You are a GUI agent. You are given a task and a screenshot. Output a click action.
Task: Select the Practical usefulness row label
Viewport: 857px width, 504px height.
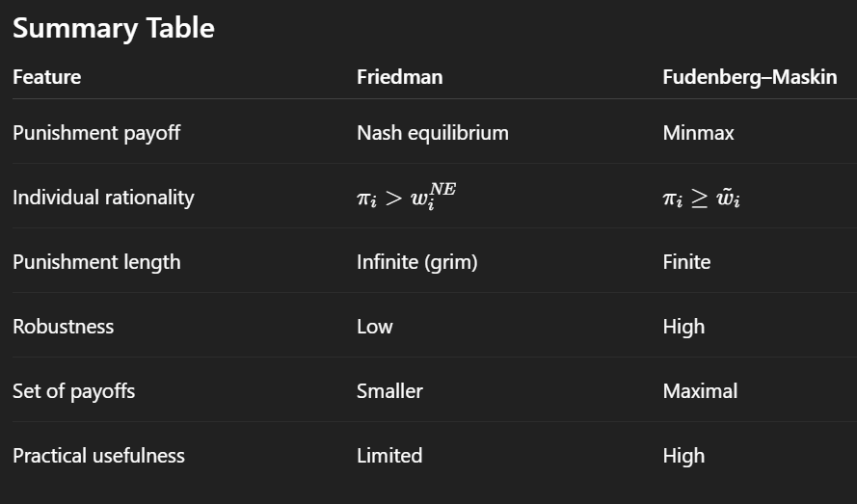pyautogui.click(x=98, y=456)
